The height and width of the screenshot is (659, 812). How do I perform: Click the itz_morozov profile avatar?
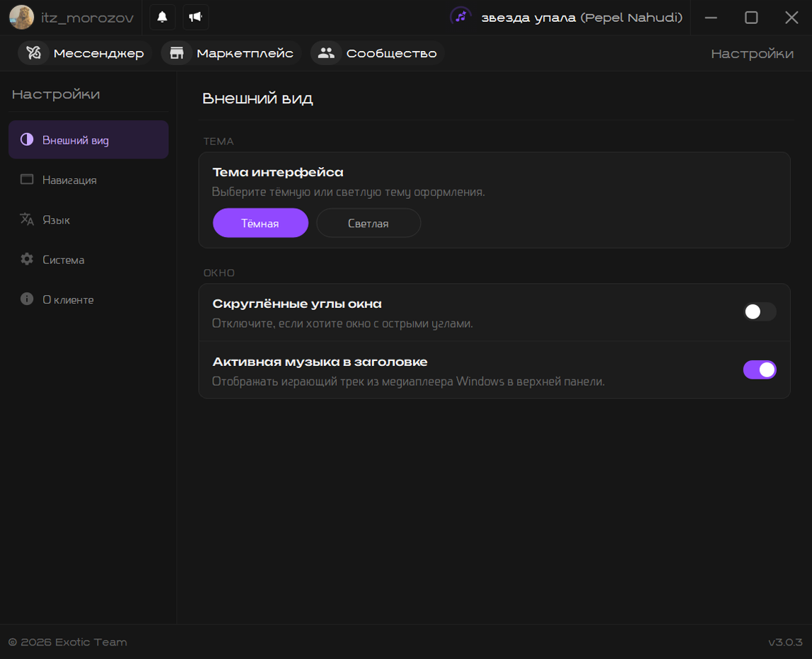tap(22, 17)
